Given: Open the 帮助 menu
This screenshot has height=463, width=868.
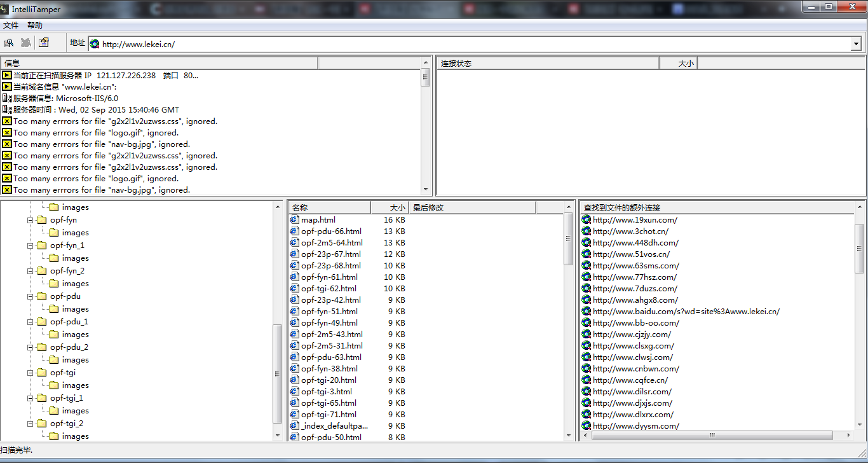Looking at the screenshot, I should tap(35, 25).
